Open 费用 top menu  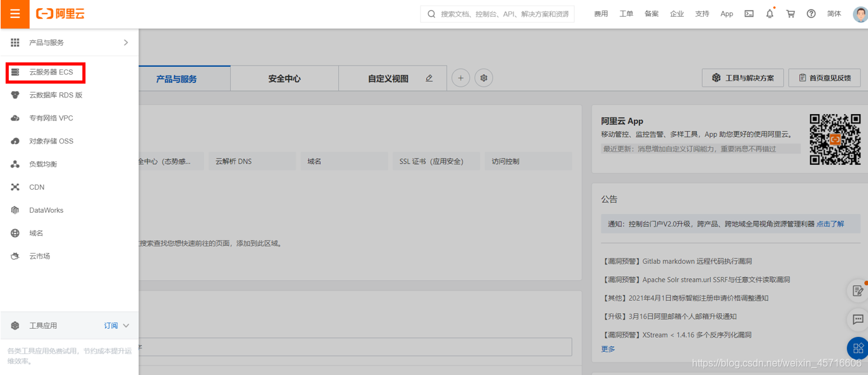pyautogui.click(x=601, y=14)
